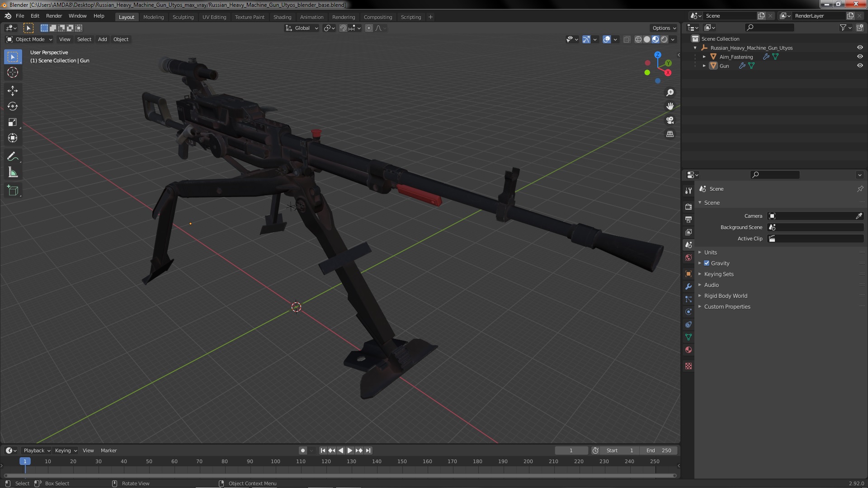Toggle auto keying record button
The image size is (868, 488).
pyautogui.click(x=302, y=450)
